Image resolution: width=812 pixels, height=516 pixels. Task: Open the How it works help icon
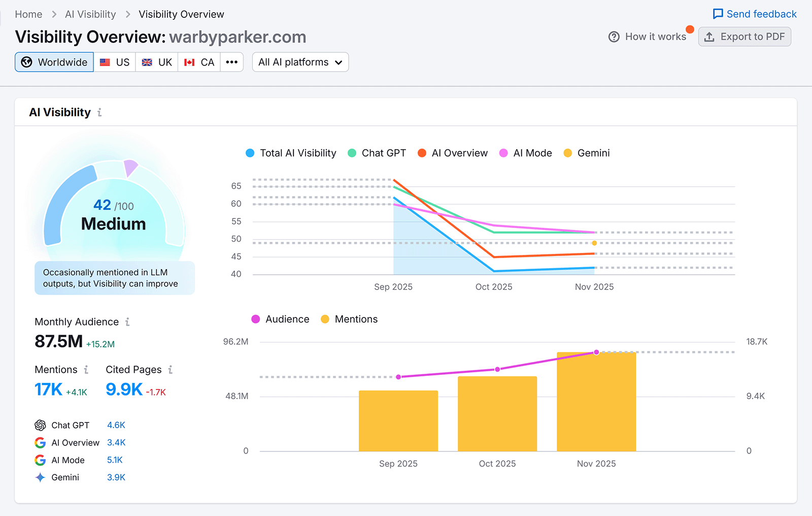click(x=614, y=37)
